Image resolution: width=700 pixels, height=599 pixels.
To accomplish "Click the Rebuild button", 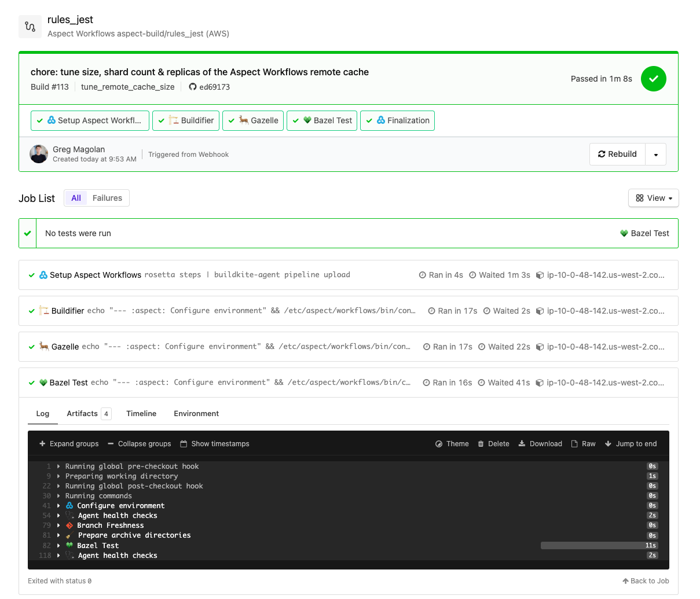I will pyautogui.click(x=617, y=155).
